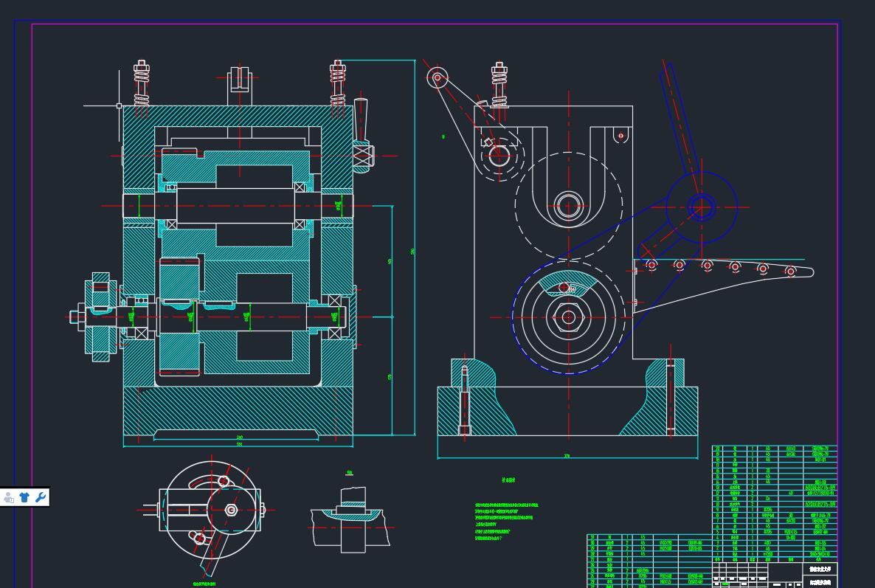Click the green technical requirements text block

coord(507,521)
